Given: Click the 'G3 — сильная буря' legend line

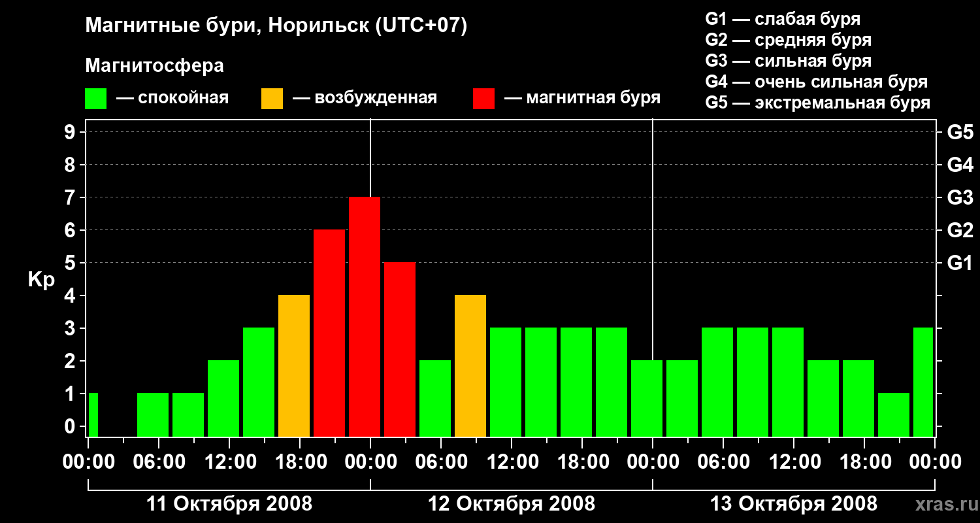Looking at the screenshot, I should click(789, 61).
